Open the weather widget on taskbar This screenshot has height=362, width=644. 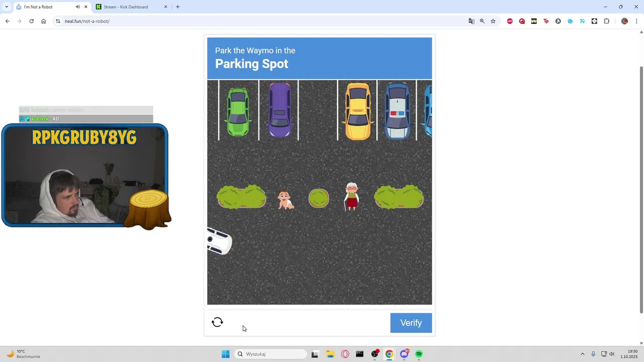[x=23, y=354]
